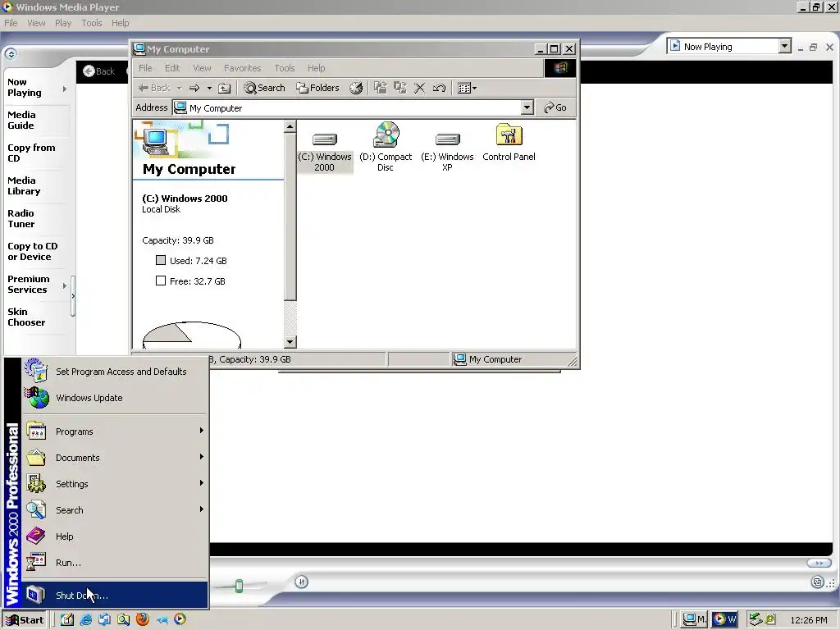Launch Windows Media Player from quick launch

point(180,619)
